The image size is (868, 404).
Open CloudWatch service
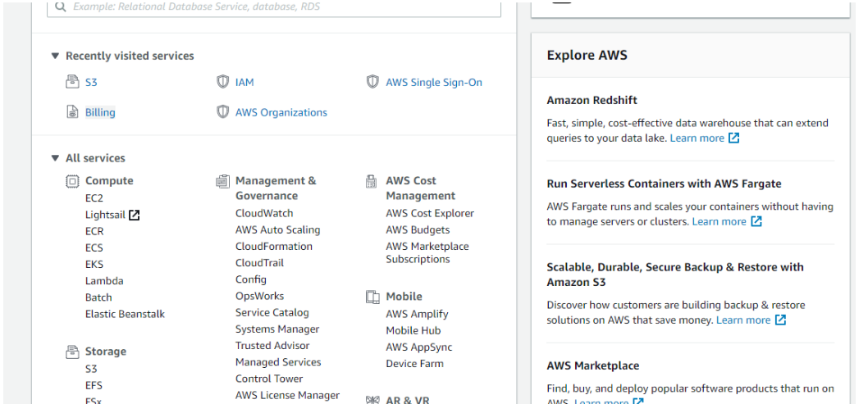pos(265,213)
